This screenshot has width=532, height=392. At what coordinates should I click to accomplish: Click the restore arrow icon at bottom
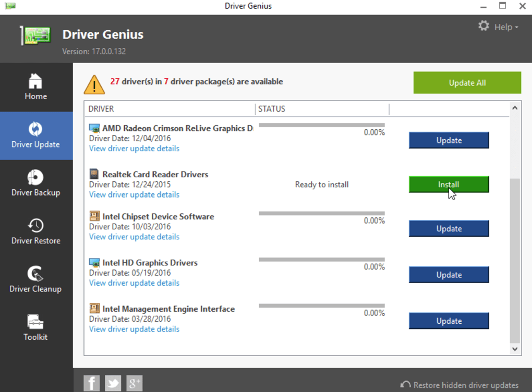click(405, 385)
